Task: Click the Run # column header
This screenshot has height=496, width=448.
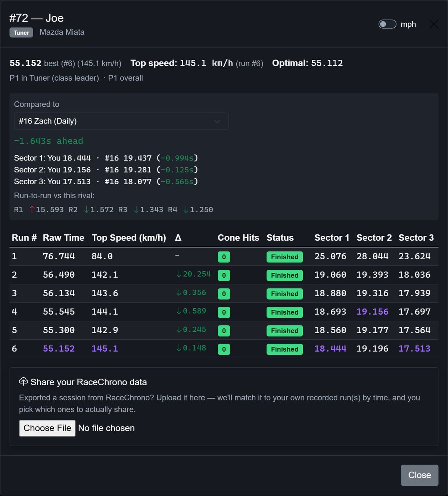Action: [x=24, y=238]
